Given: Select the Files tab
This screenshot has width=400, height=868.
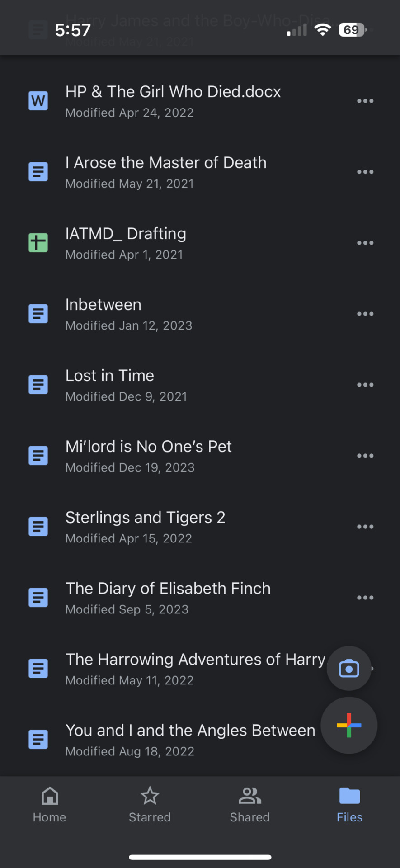Looking at the screenshot, I should (x=349, y=805).
